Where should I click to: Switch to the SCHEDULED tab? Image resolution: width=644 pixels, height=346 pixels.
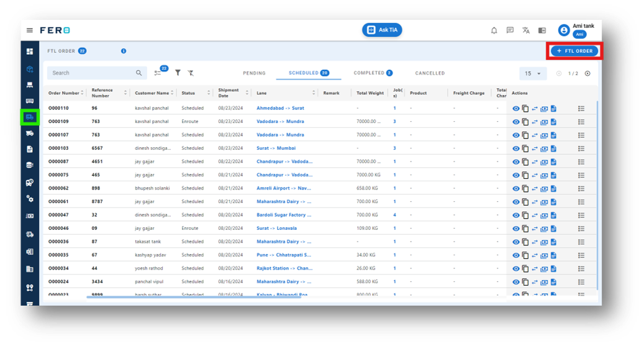coord(309,73)
